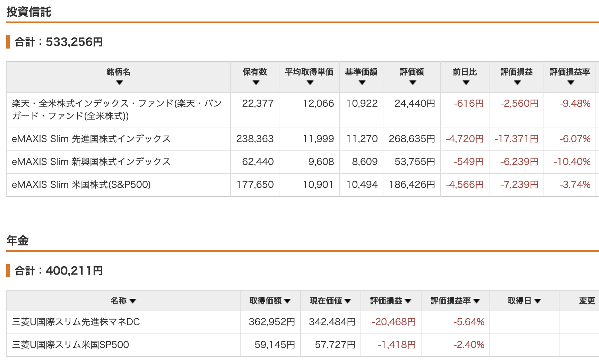
Task: Click the 保有数 sort arrow
Action: coord(256,83)
